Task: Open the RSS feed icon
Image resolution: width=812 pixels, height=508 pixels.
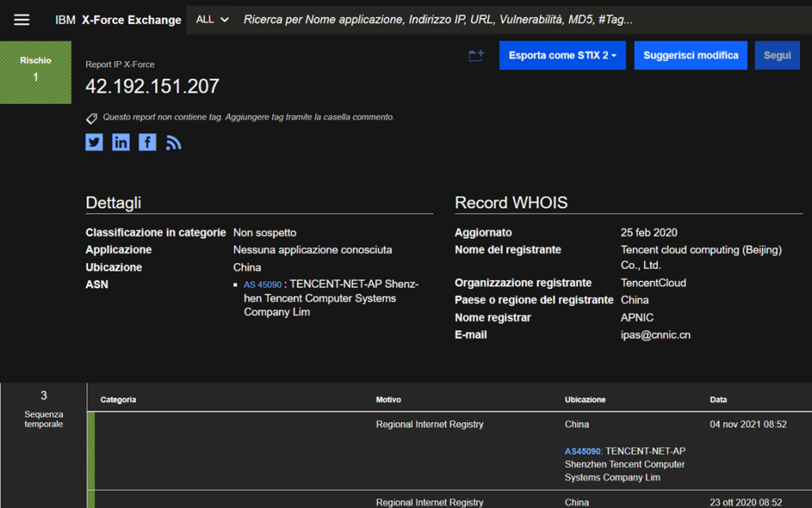Action: 174,143
